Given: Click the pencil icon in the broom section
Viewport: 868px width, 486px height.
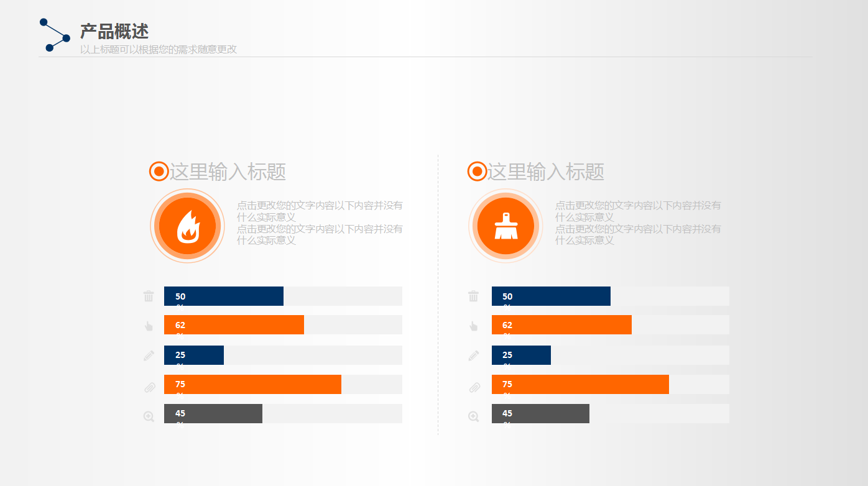Looking at the screenshot, I should 474,355.
